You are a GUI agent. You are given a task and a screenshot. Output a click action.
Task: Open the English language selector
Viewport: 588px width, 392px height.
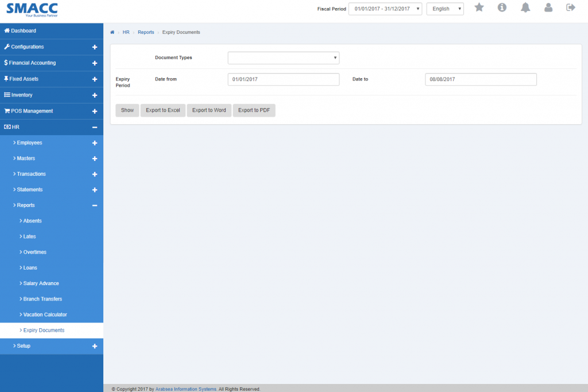tap(445, 9)
